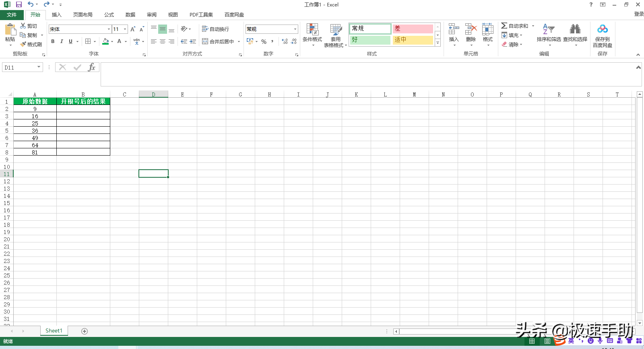644x349 pixels.
Task: Click the Paste clipboard icon
Action: pyautogui.click(x=10, y=30)
